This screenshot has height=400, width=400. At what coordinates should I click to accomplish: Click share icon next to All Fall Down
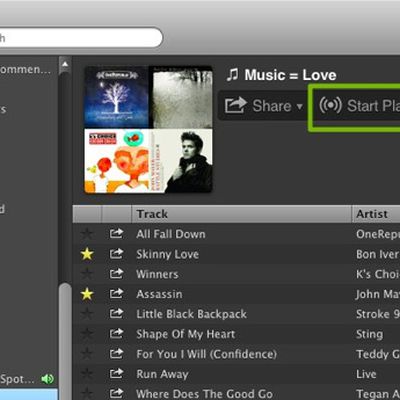coord(116,233)
